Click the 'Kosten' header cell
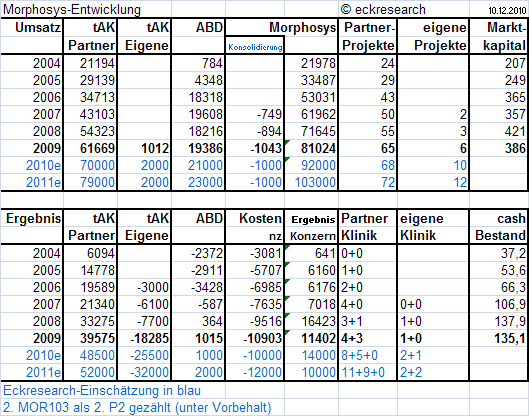This screenshot has width=529, height=416. point(260,218)
